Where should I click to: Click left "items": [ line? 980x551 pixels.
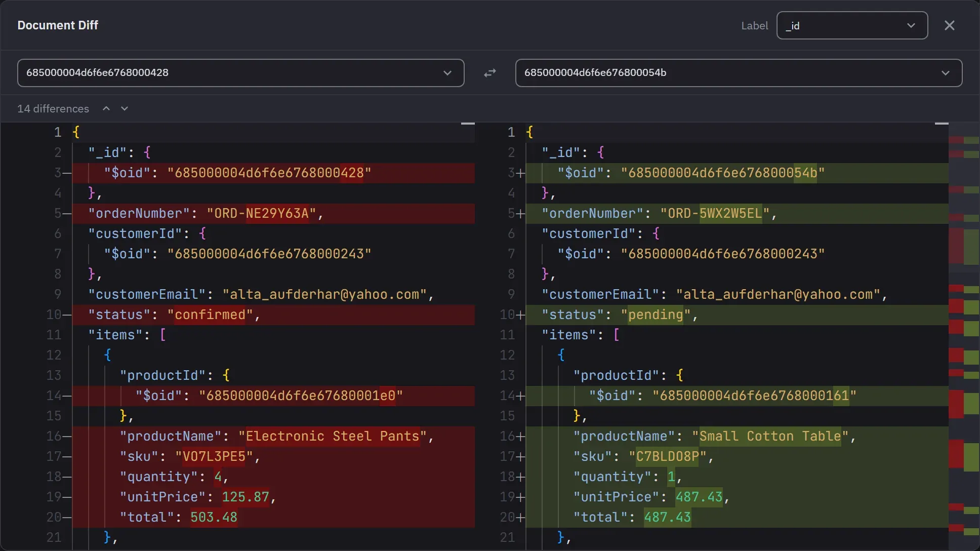[273, 335]
